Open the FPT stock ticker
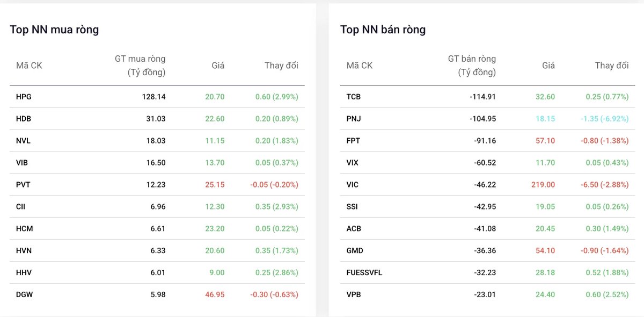 click(x=353, y=141)
